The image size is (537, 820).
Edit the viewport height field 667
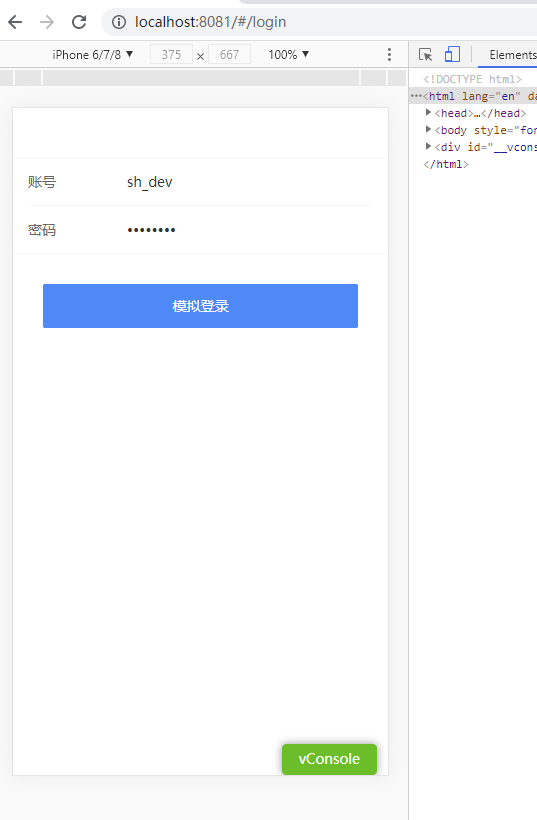(x=230, y=54)
